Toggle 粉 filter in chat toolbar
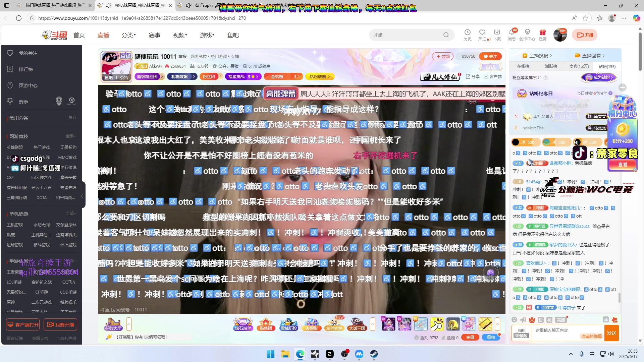 coord(540,320)
